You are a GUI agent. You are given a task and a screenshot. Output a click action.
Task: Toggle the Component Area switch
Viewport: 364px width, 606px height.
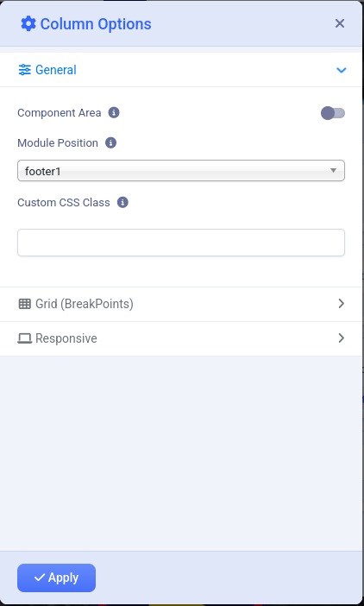333,113
